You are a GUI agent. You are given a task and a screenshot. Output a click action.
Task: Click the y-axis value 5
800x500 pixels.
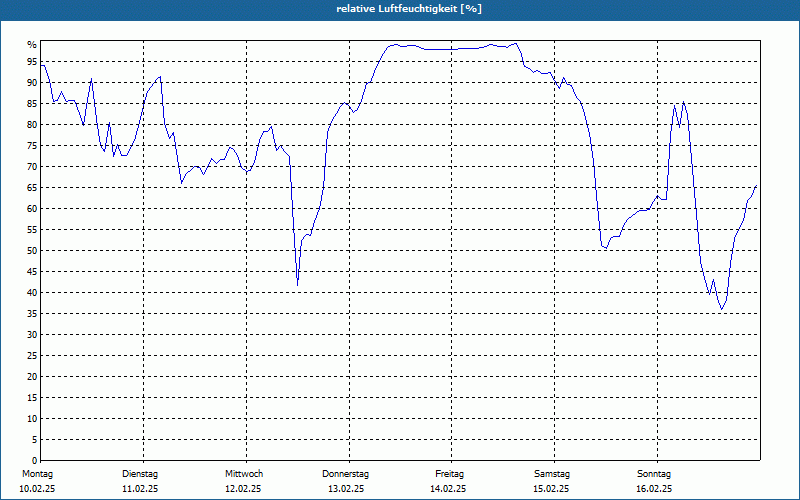click(34, 440)
